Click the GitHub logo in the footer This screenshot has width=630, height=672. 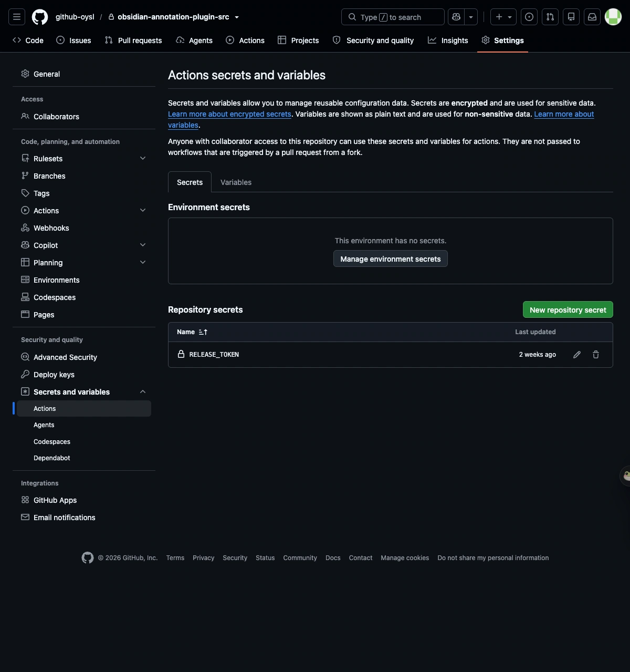coord(88,557)
